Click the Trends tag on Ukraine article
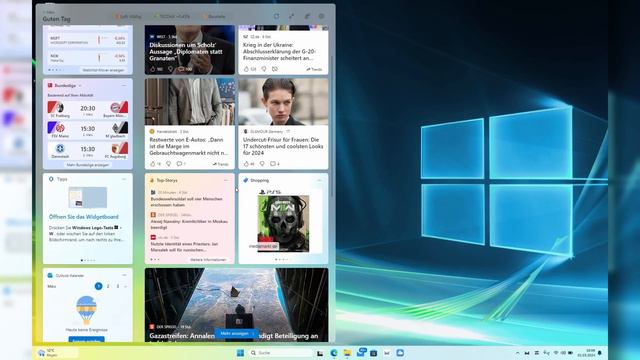640x360 pixels. click(314, 69)
